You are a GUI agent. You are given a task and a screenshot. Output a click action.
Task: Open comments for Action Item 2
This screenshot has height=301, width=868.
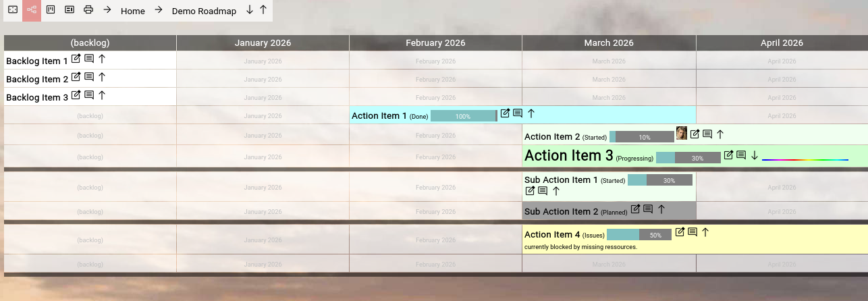click(x=707, y=134)
